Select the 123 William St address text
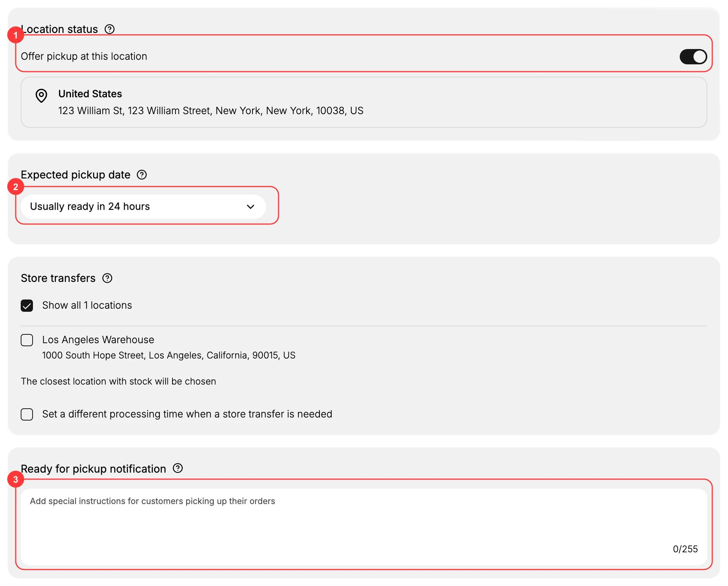Viewport: 728px width, 586px height. pos(211,111)
